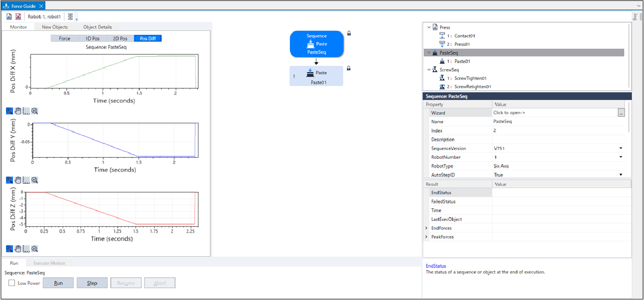Open the SequenceVersion dropdown
The image size is (644, 300).
[x=620, y=149]
